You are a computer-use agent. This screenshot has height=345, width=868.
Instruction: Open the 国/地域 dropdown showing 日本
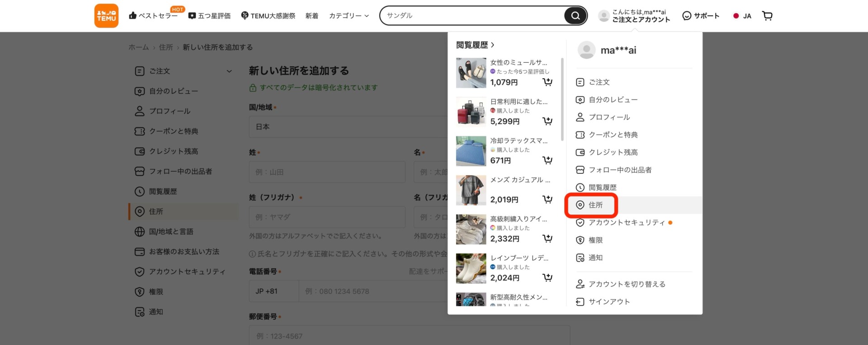(x=348, y=127)
